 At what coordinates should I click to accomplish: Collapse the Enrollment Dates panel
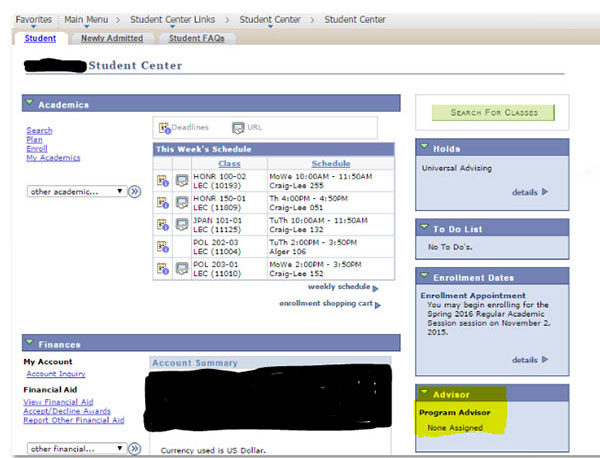point(425,276)
